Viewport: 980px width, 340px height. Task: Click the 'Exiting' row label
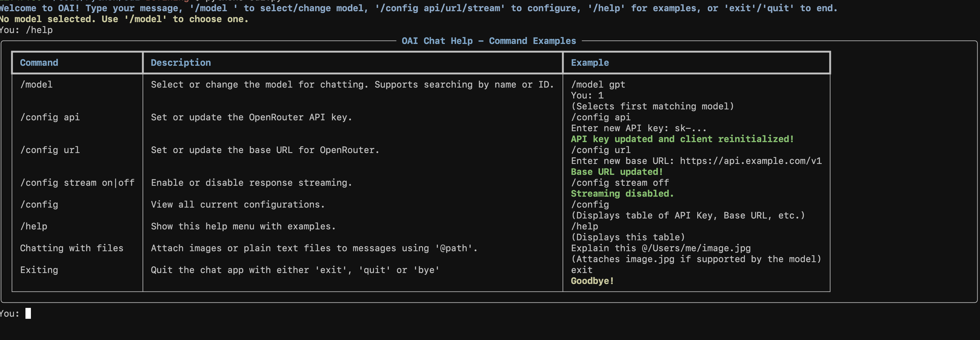pyautogui.click(x=39, y=270)
